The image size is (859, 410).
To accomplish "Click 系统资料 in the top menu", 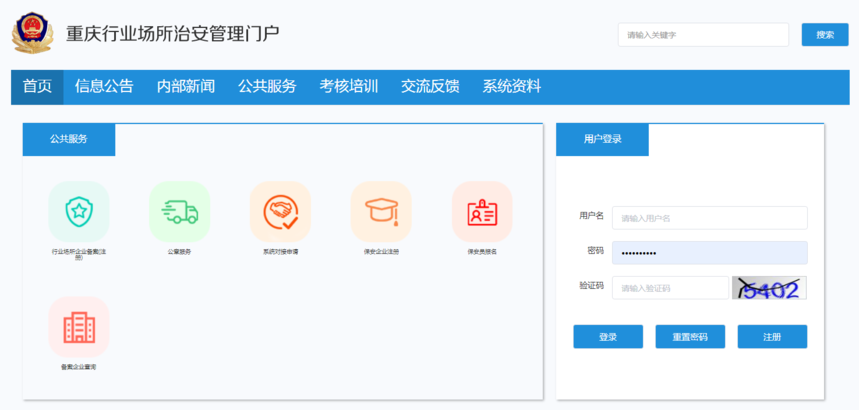I will pos(511,87).
